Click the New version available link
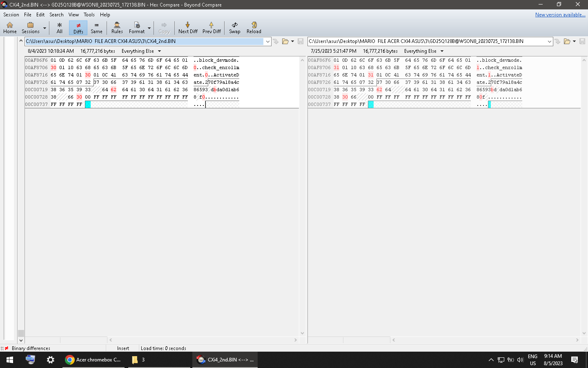Screen dimensions: 588x368 pos(560,15)
